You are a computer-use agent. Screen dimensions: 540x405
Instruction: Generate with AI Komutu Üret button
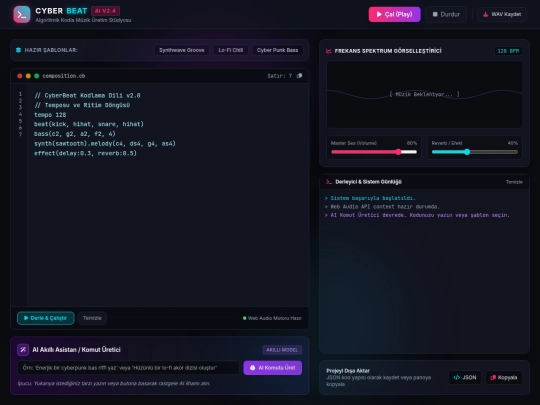(272, 368)
